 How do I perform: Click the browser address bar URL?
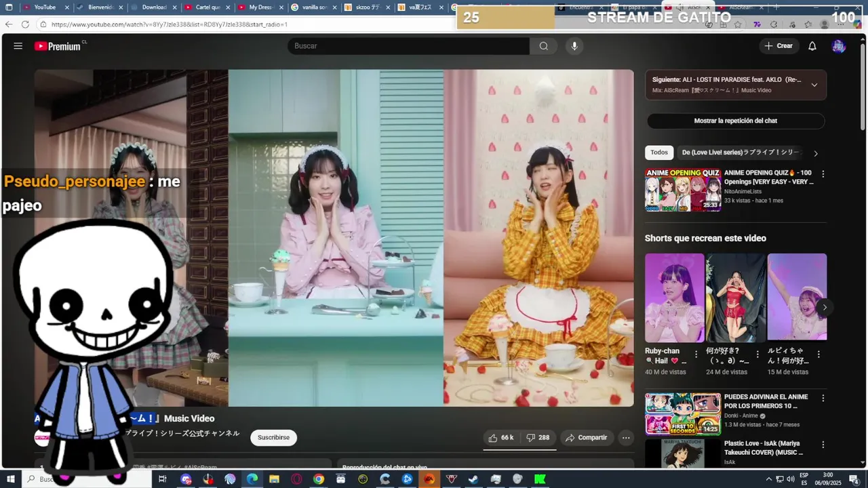click(x=170, y=24)
